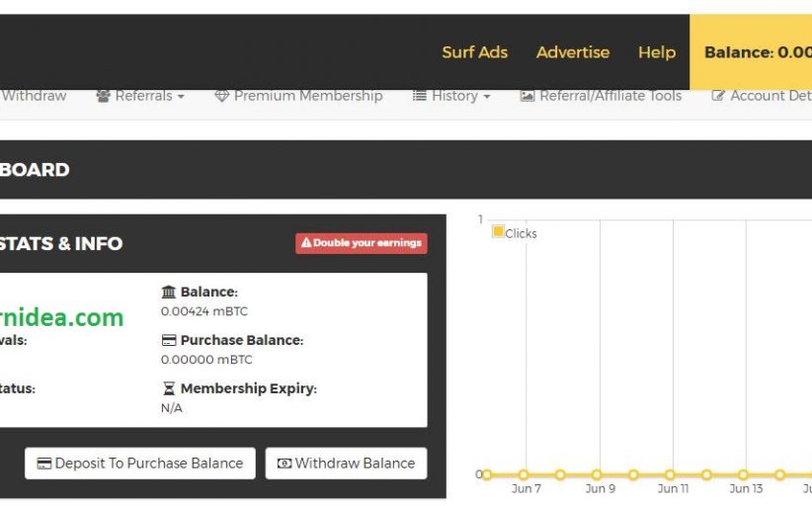Click the Referral/Affiliate Tools image icon

(x=528, y=96)
